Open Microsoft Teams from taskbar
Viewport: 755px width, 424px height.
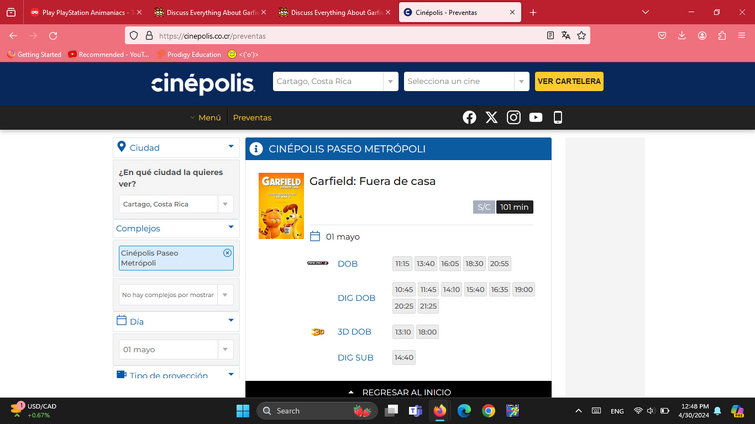[415, 411]
